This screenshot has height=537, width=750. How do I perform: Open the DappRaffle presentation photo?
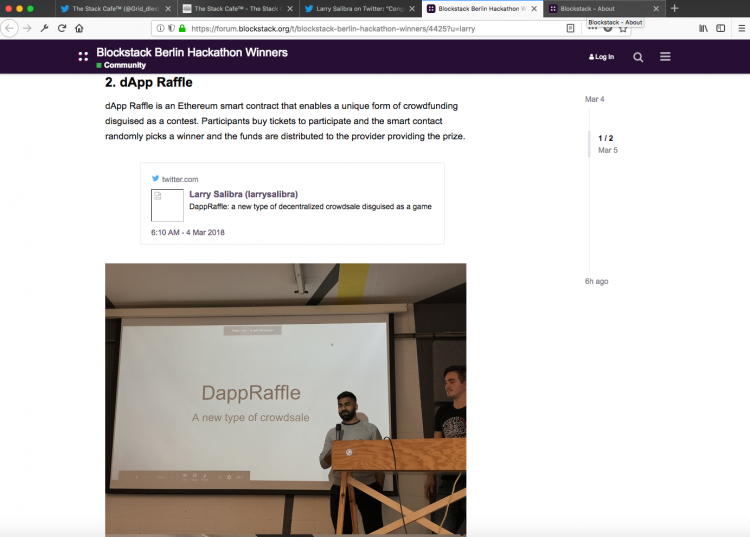pyautogui.click(x=286, y=400)
